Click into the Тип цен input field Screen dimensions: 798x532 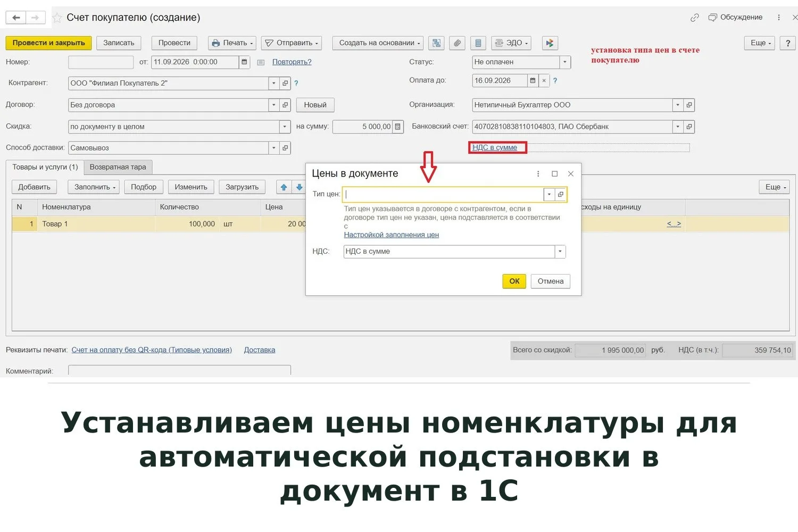(443, 195)
